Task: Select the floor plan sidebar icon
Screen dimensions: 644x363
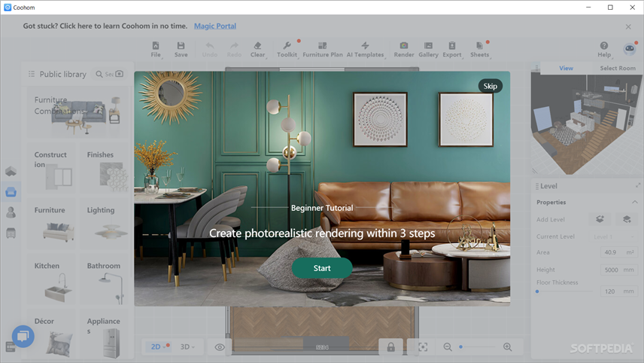Action: tap(11, 171)
